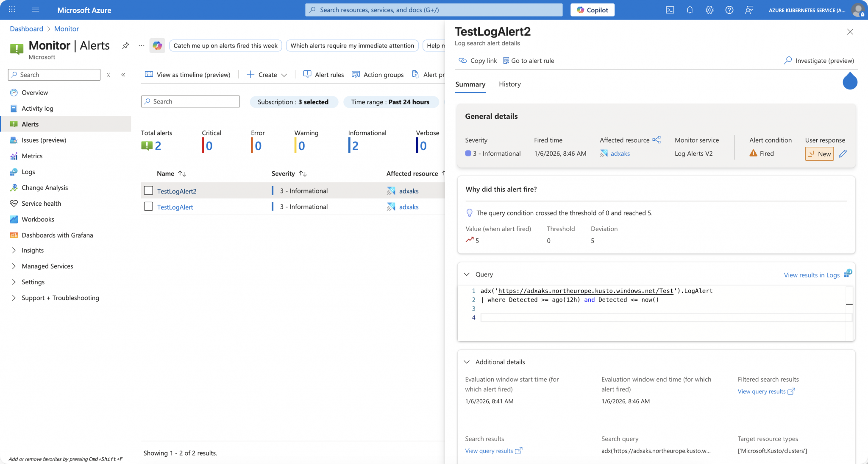The image size is (868, 464).
Task: Expand Support + Troubleshooting in sidebar
Action: coord(14,298)
